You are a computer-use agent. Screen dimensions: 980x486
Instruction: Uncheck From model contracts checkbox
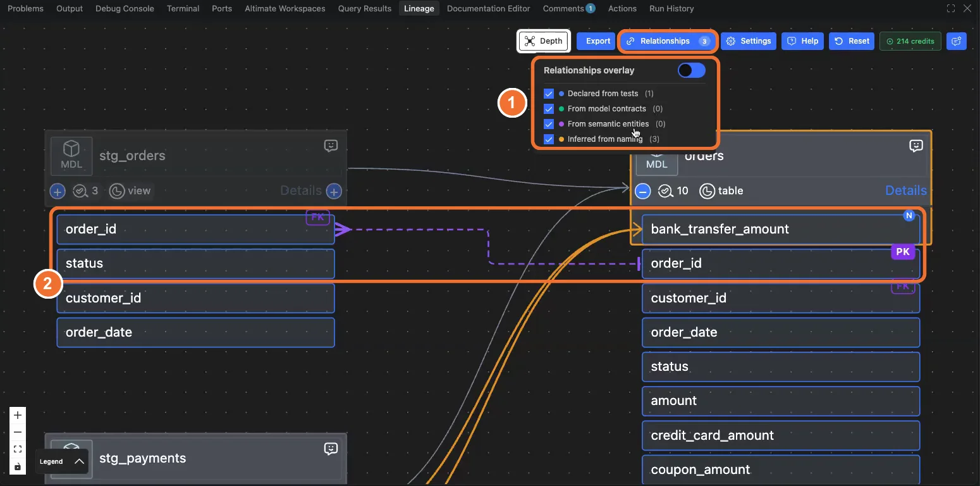click(549, 109)
